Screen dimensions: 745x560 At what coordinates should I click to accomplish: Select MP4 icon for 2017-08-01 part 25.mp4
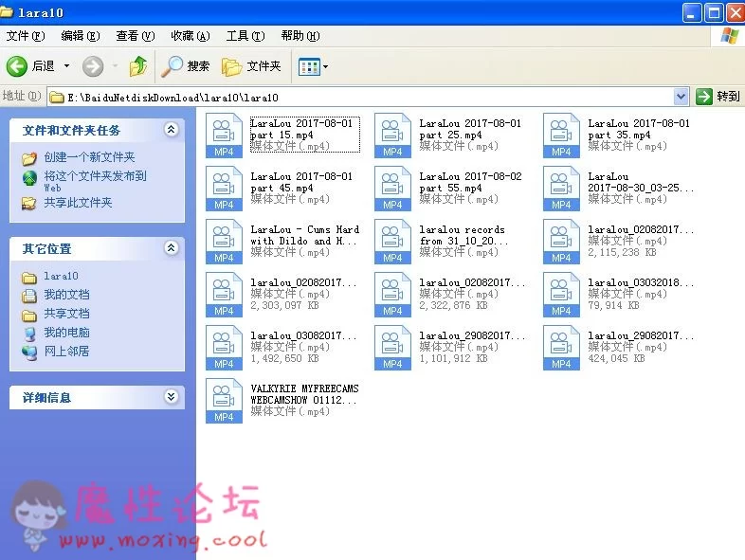click(x=392, y=135)
